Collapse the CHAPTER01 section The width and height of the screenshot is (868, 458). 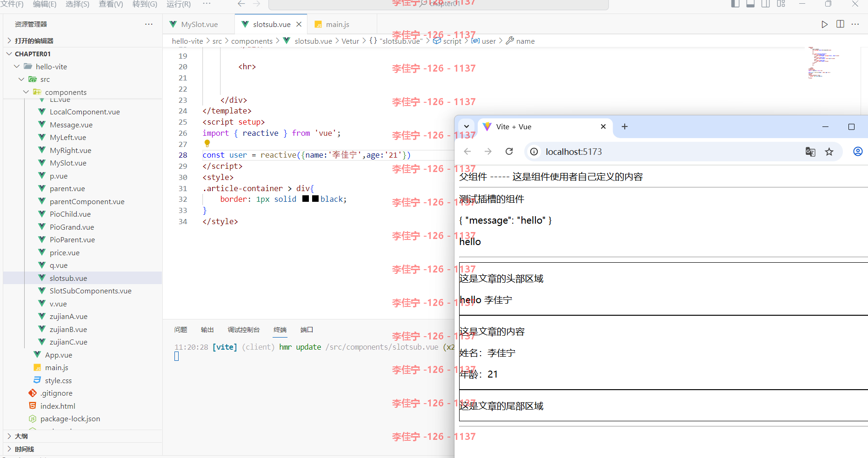pos(83,54)
